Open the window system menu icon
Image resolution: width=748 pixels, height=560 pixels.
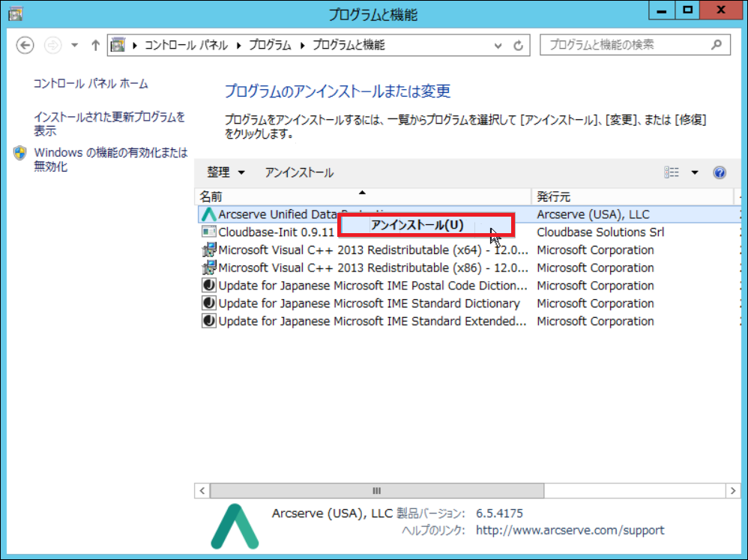[x=15, y=13]
